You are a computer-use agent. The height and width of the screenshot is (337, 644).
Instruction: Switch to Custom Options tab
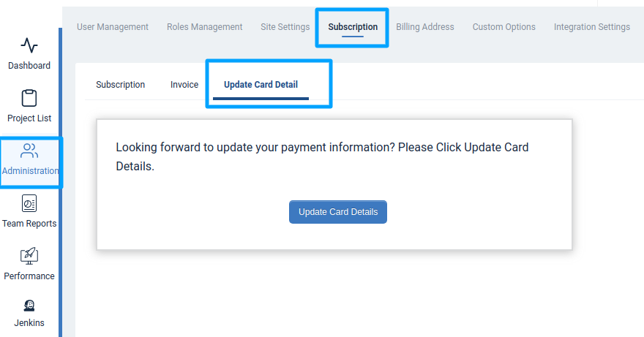coord(504,27)
